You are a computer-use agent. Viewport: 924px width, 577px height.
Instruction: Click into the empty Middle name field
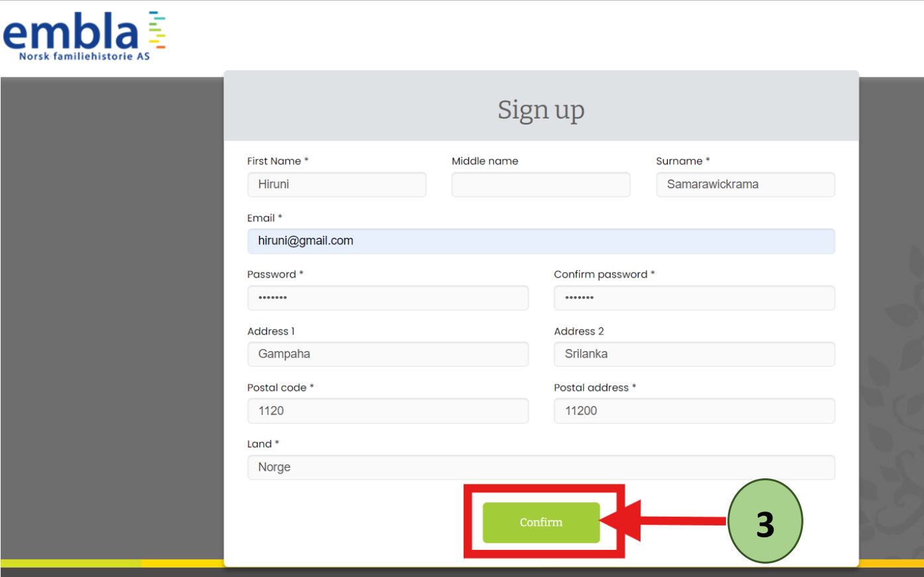pos(540,185)
